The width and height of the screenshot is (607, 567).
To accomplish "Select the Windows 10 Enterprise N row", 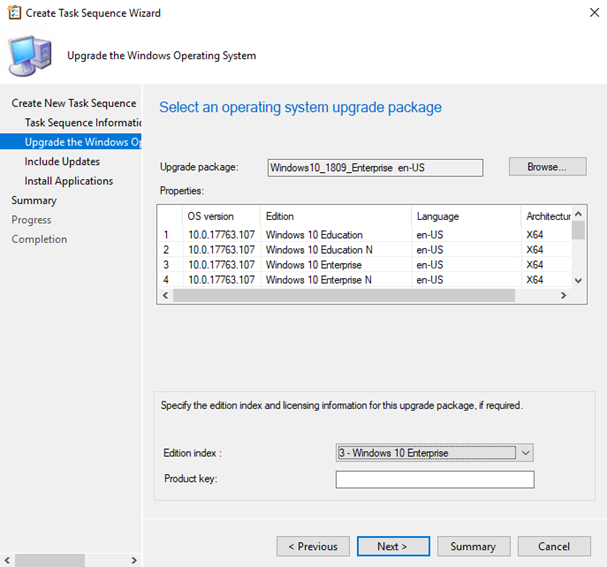I will (x=365, y=280).
